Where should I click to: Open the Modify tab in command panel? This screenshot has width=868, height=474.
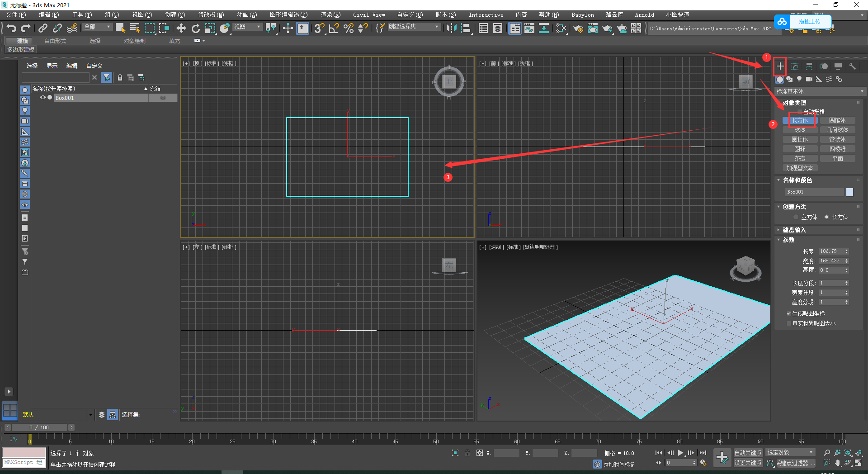pos(795,66)
